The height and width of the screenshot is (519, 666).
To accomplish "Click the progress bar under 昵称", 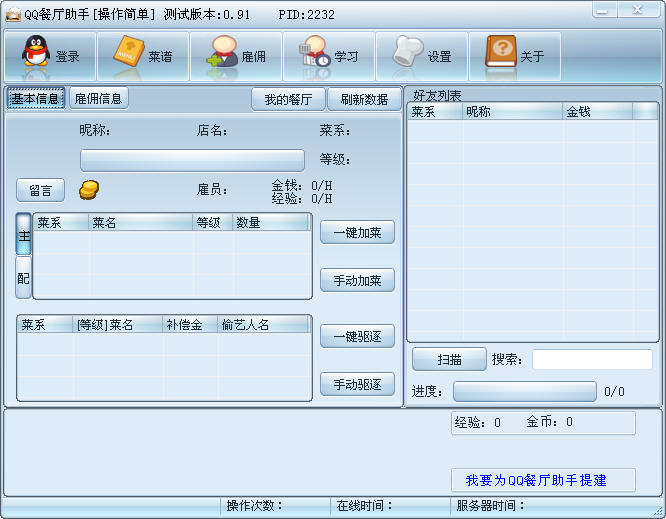I will 192,160.
